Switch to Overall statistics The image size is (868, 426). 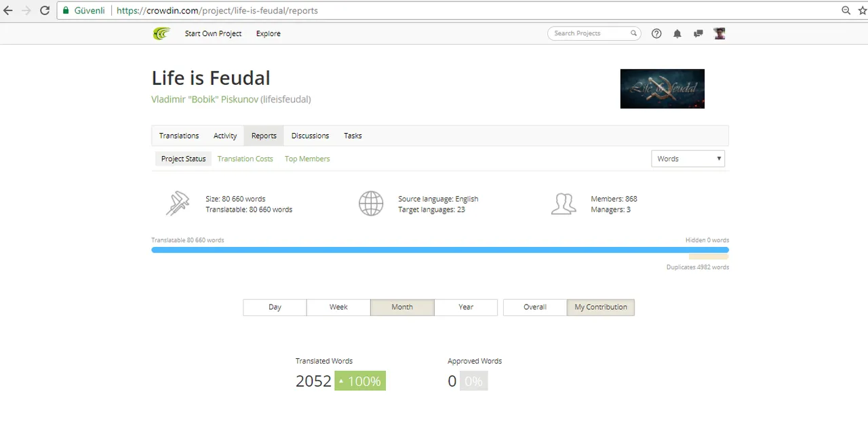535,307
